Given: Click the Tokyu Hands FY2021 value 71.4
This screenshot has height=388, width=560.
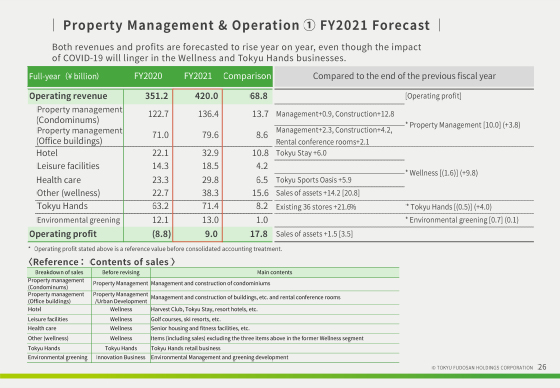Looking at the screenshot, I should 210,206.
